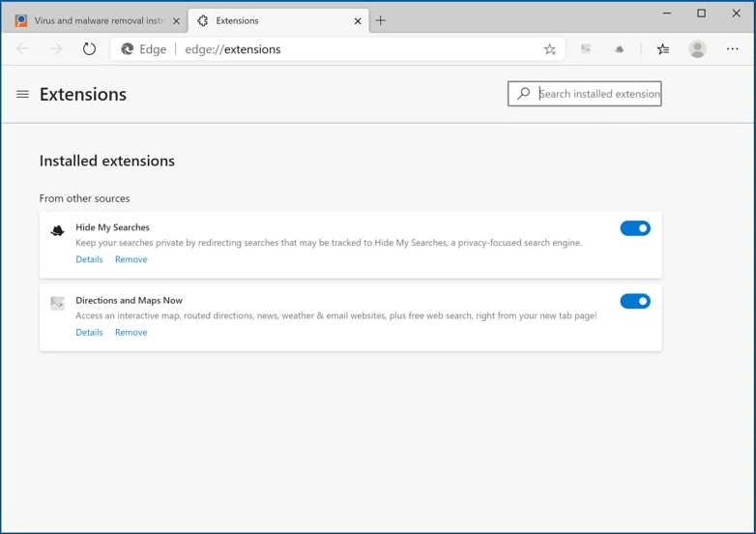Viewport: 756px width, 534px height.
Task: Open the Extensions hamburger menu
Action: pyautogui.click(x=22, y=94)
